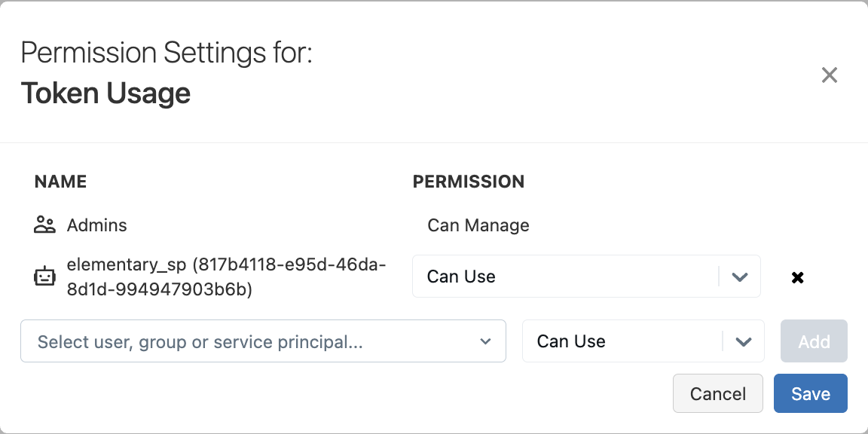Open the Can Use dropdown beside Add

click(x=643, y=341)
